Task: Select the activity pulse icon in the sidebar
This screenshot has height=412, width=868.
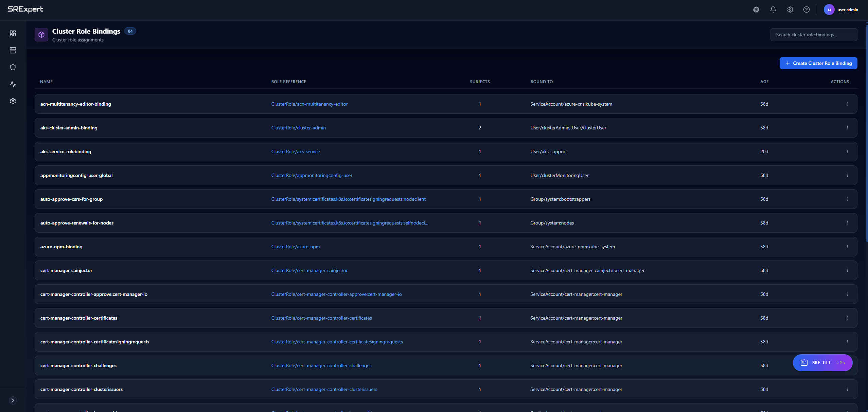Action: click(x=13, y=84)
